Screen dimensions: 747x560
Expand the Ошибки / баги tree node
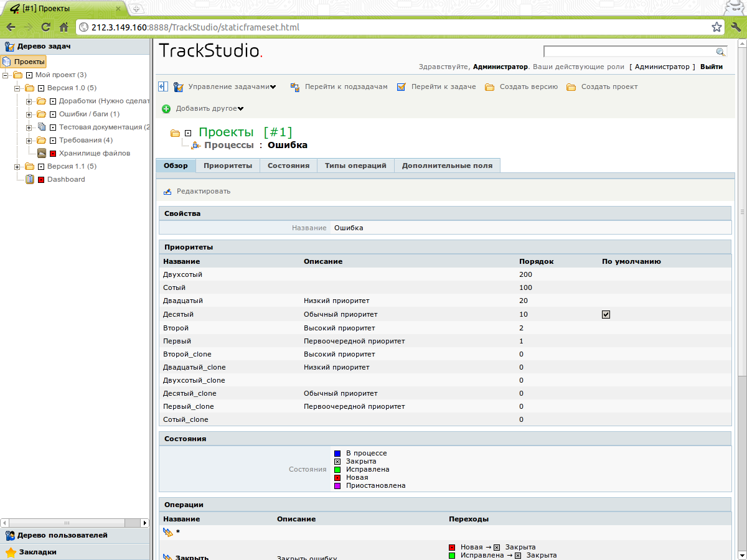tap(29, 114)
